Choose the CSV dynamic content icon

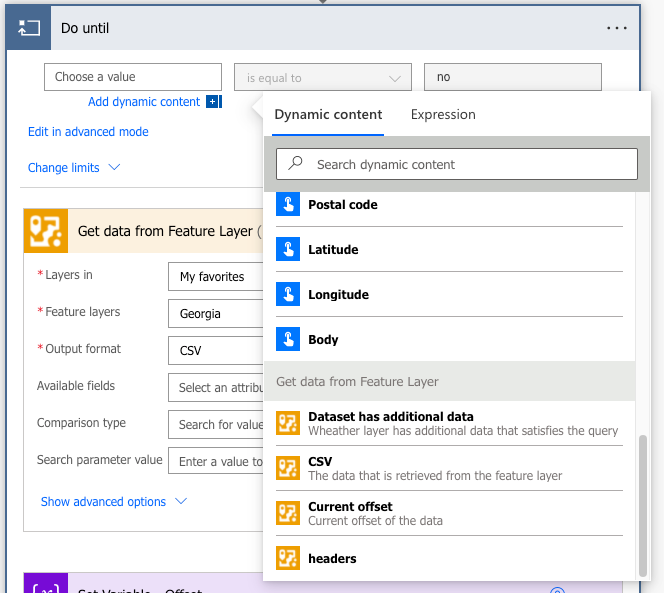288,468
